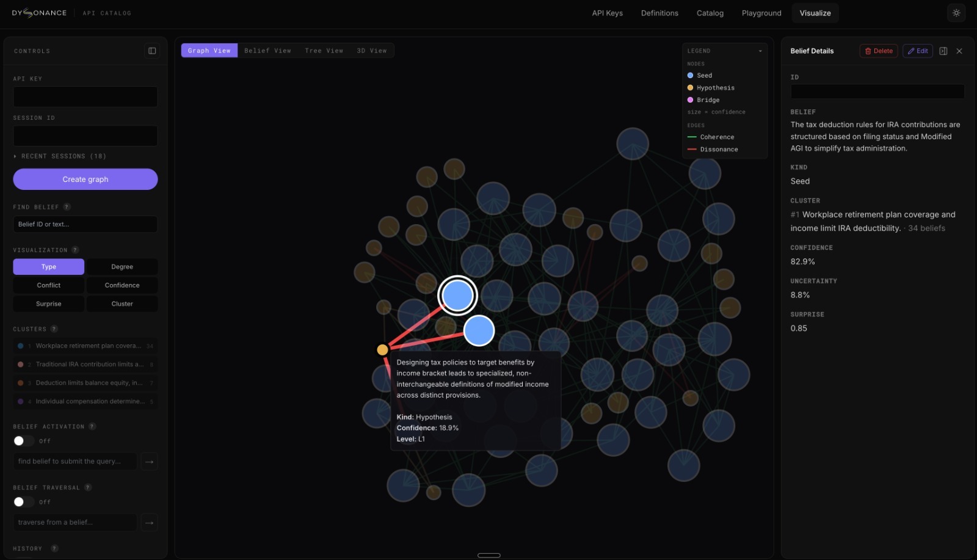The width and height of the screenshot is (977, 560).
Task: Select Individual compensation cluster row
Action: click(85, 401)
